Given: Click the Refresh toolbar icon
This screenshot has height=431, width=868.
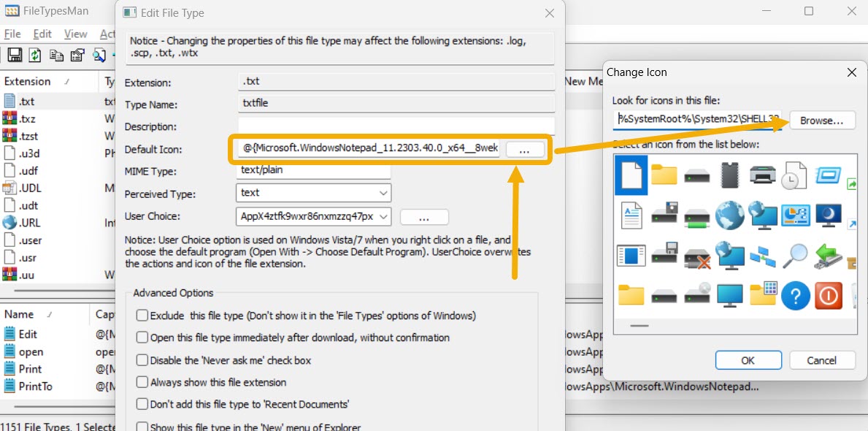Looking at the screenshot, I should [34, 55].
